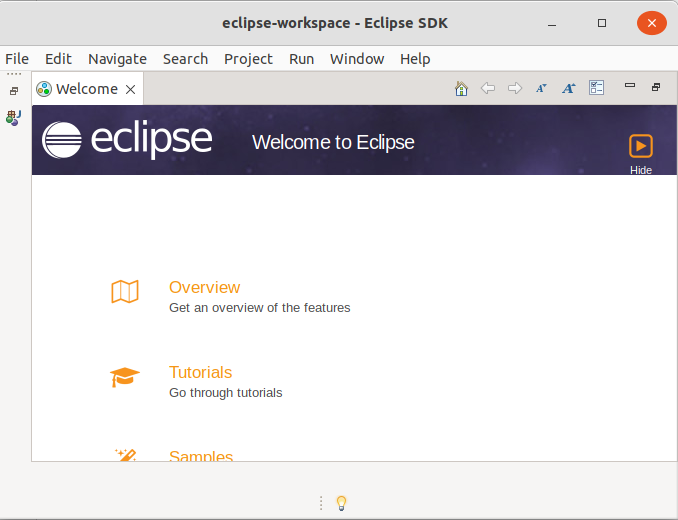Close the Welcome tab
Image resolution: width=678 pixels, height=520 pixels.
[x=130, y=89]
